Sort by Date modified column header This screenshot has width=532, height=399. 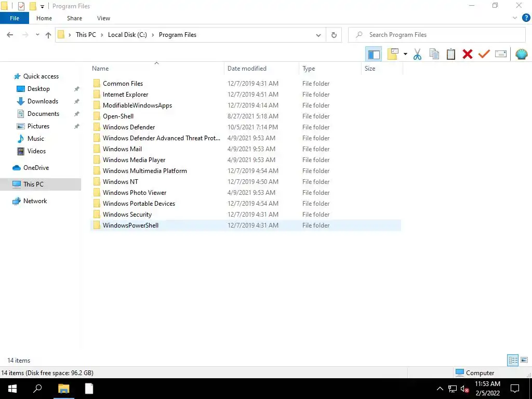[262, 69]
